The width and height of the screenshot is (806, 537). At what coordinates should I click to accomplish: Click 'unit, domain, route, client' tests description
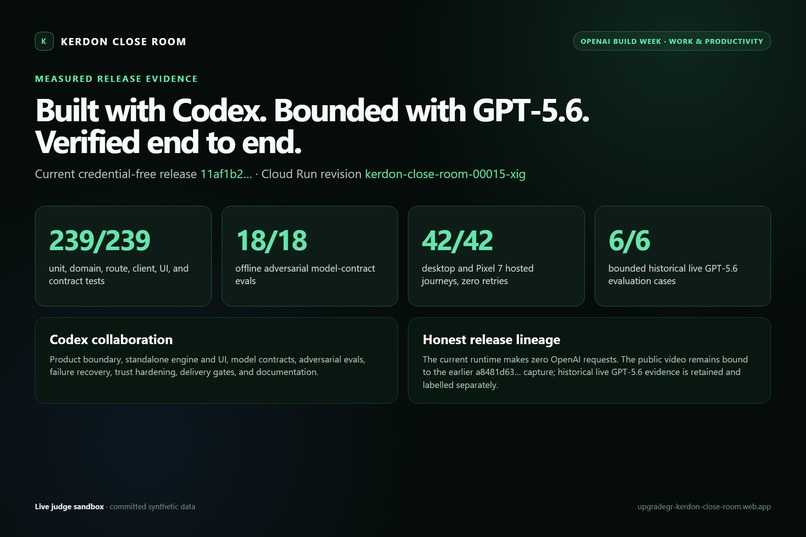point(119,274)
